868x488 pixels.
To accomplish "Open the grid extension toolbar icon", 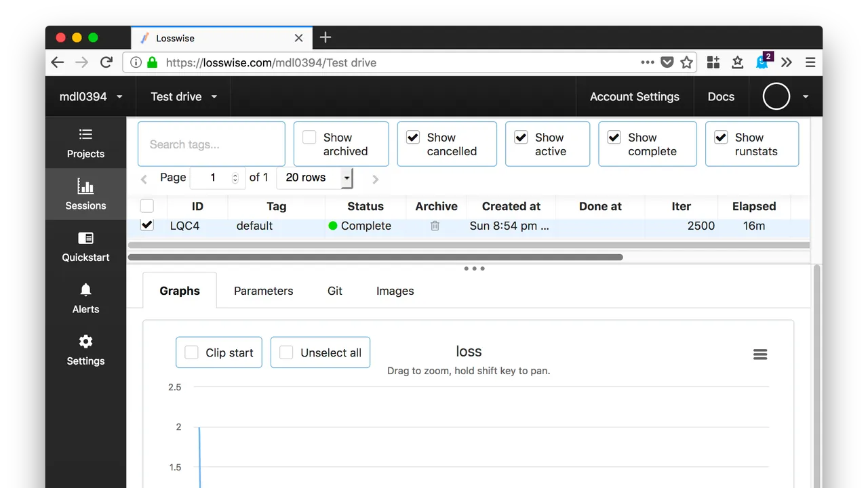I will (x=713, y=62).
